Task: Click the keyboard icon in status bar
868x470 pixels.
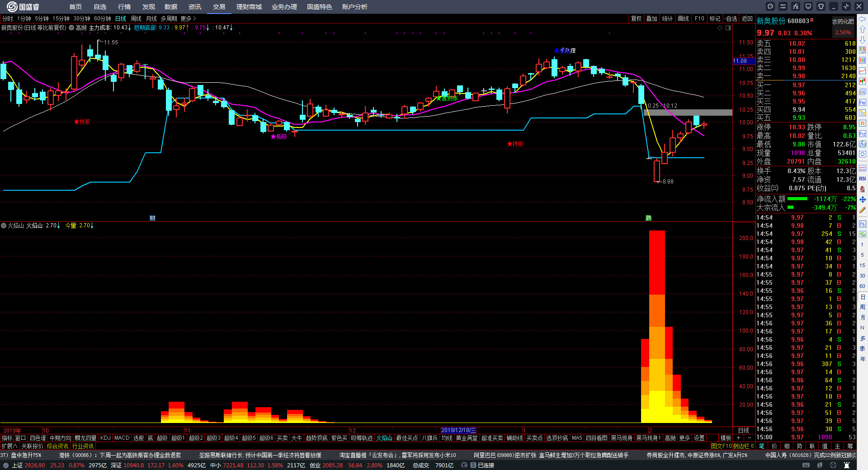Action: (x=806, y=465)
